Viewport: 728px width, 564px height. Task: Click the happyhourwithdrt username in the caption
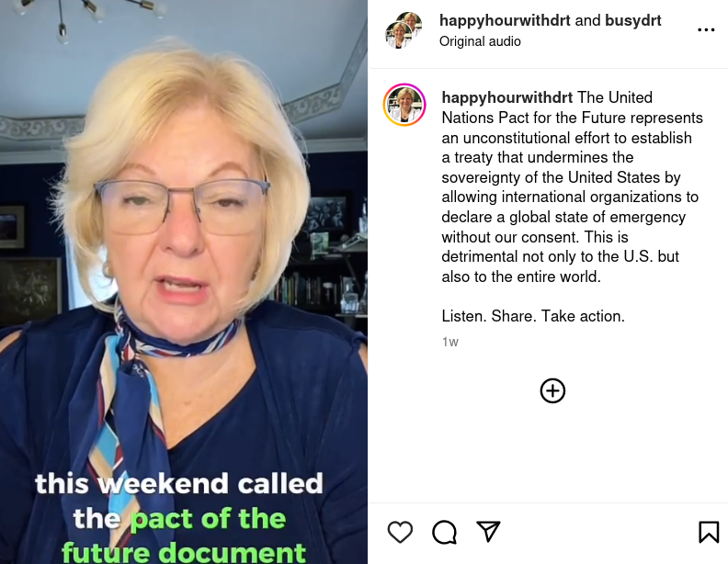(x=507, y=97)
